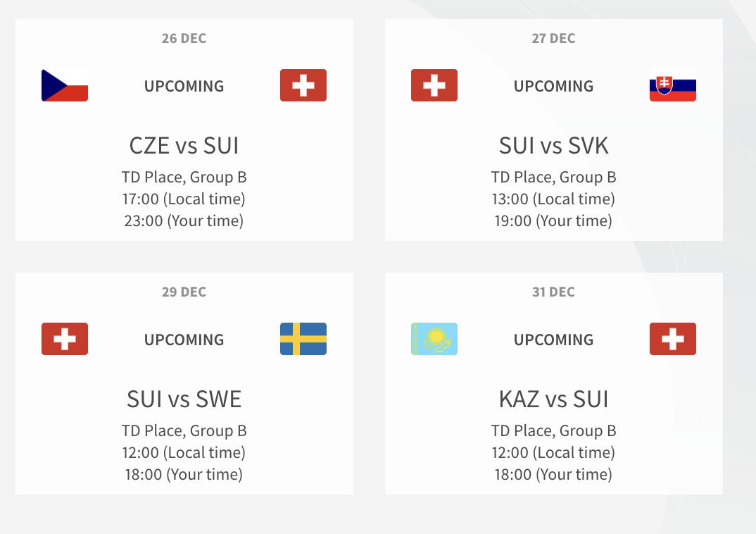
Task: Click UPCOMING status in KAZ vs SUI card
Action: point(554,340)
